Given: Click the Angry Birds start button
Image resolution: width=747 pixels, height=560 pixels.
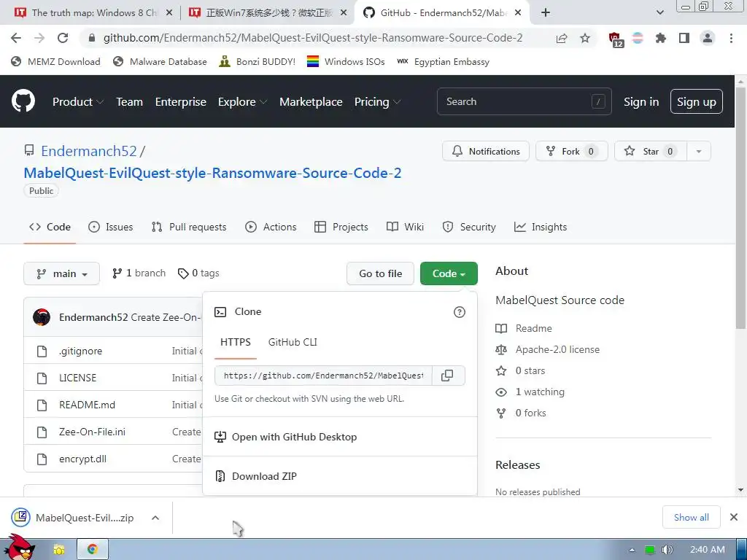Looking at the screenshot, I should pyautogui.click(x=20, y=548).
